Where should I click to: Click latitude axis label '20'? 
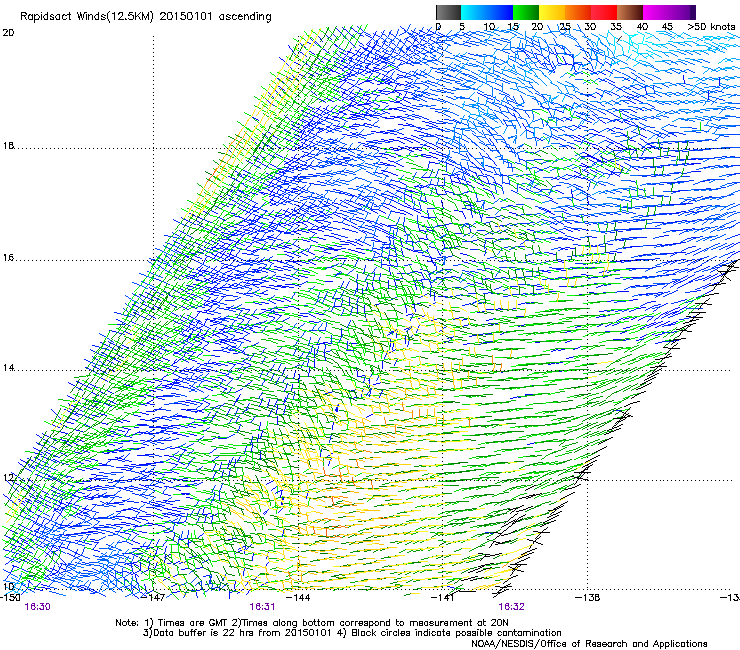click(8, 33)
